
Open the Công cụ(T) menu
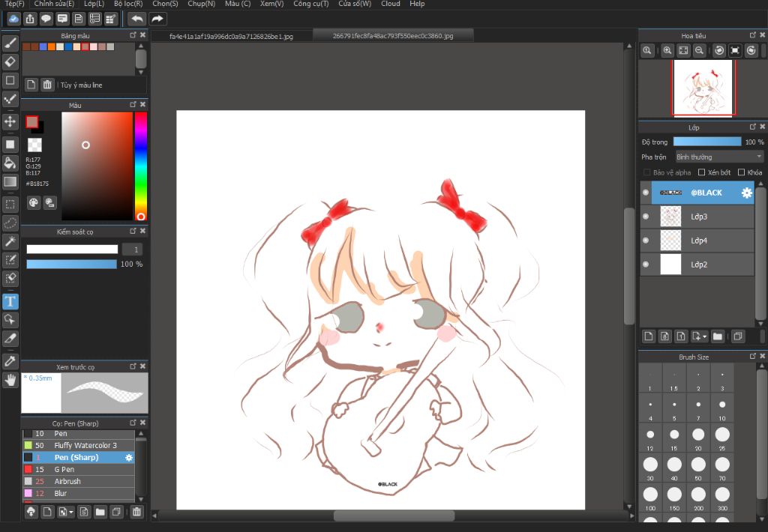311,4
